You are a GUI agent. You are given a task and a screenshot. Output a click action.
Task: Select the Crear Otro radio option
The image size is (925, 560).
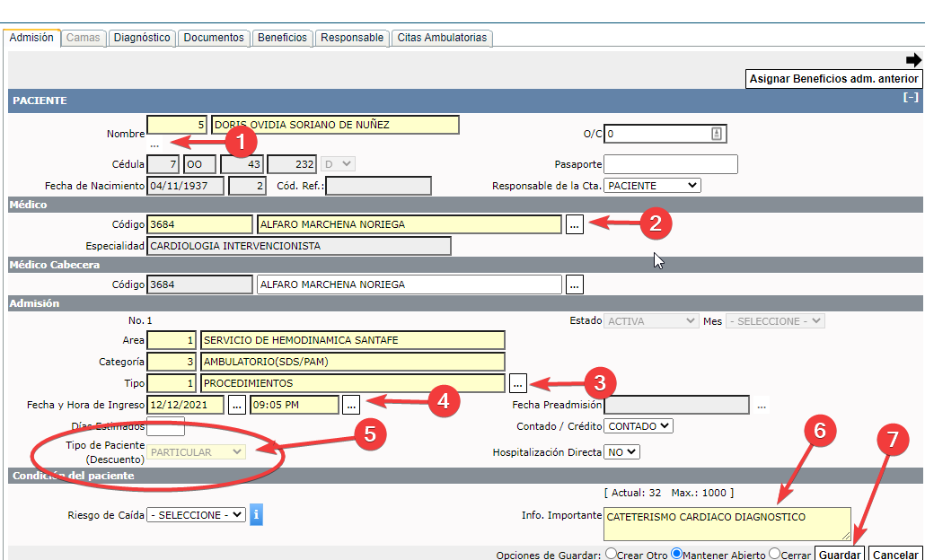pyautogui.click(x=612, y=554)
